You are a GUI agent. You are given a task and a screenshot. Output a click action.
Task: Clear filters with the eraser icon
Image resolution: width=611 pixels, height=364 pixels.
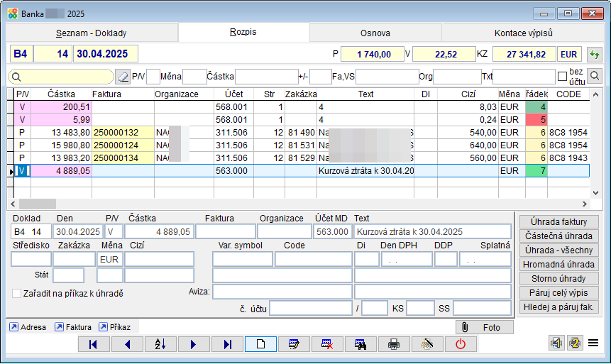(123, 77)
